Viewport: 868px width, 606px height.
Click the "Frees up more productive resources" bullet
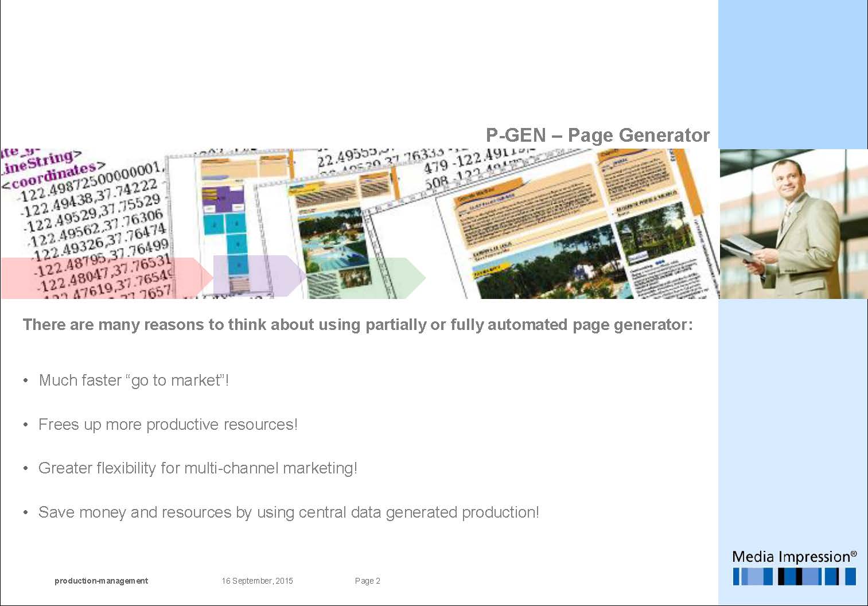tap(168, 425)
